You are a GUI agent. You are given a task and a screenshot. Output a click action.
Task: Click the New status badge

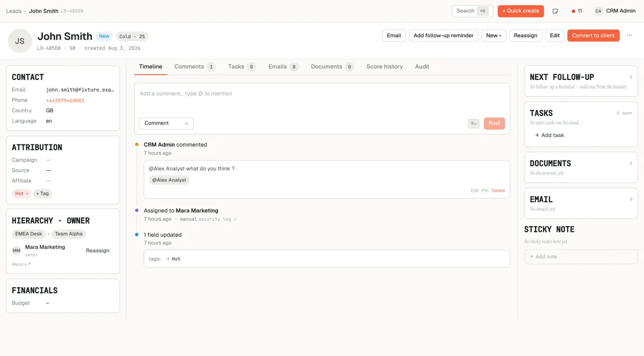pos(104,37)
